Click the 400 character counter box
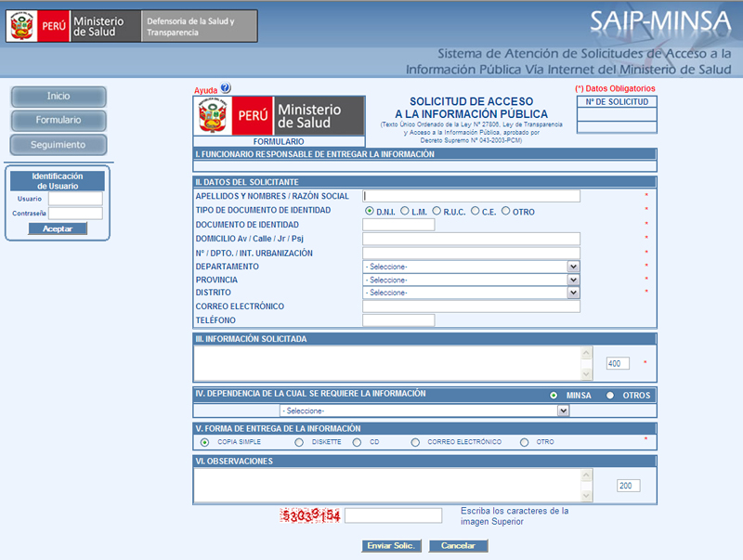This screenshot has height=560, width=743. coord(618,363)
